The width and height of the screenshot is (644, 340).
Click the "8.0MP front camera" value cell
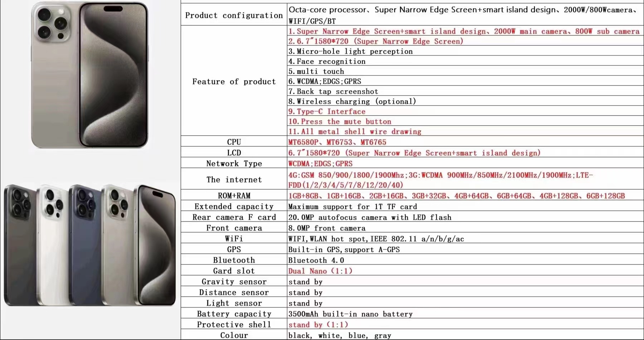coord(327,228)
